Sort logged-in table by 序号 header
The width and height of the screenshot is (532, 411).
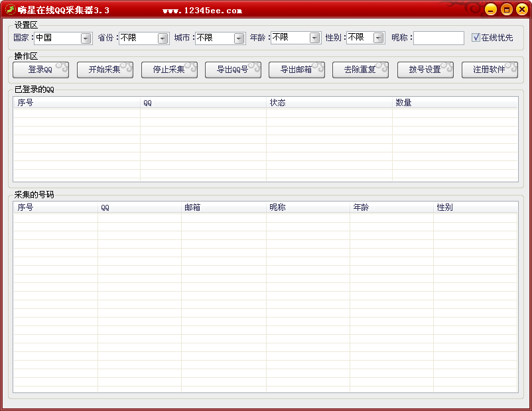pos(77,102)
